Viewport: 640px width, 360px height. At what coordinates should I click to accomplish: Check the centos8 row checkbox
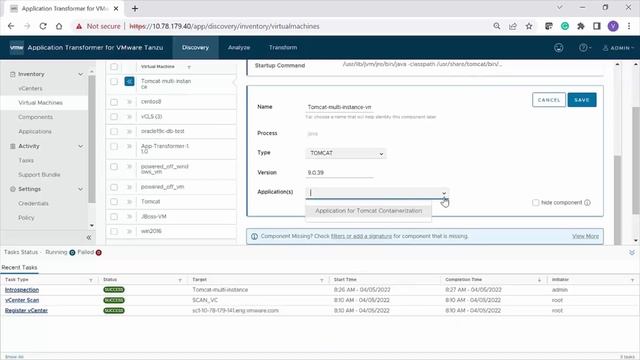point(114,102)
